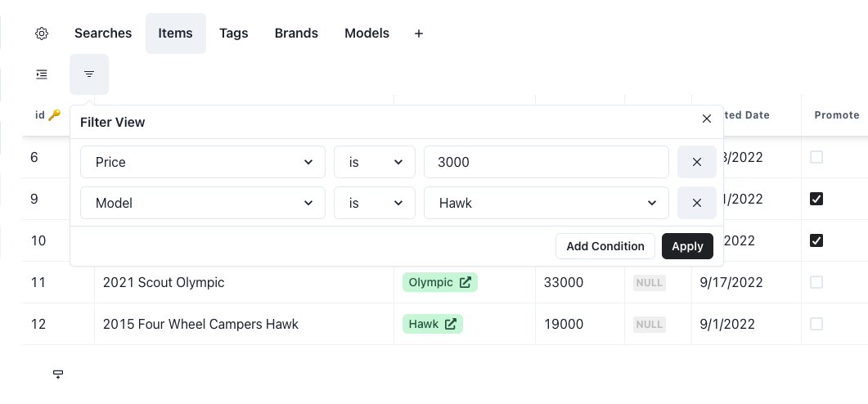This screenshot has width=868, height=404.
Task: Close the Filter View panel
Action: (x=707, y=119)
